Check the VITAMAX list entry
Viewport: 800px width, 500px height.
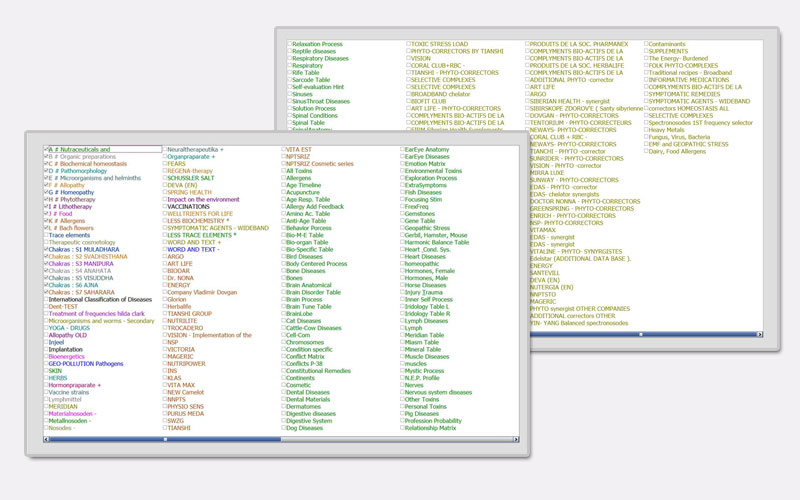coord(527,229)
